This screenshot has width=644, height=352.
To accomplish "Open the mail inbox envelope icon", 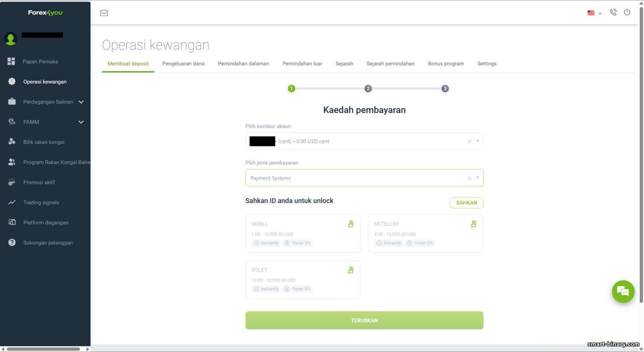I will tap(104, 13).
